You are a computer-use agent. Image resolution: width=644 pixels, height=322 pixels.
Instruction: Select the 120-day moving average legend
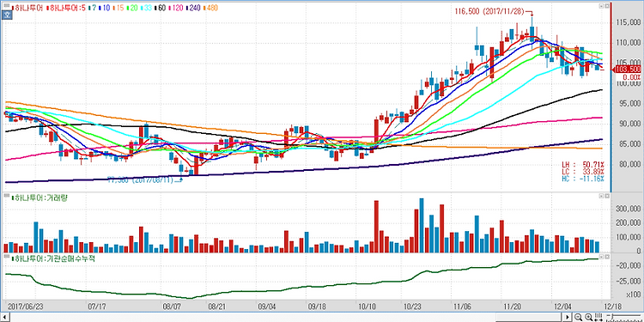(177, 8)
